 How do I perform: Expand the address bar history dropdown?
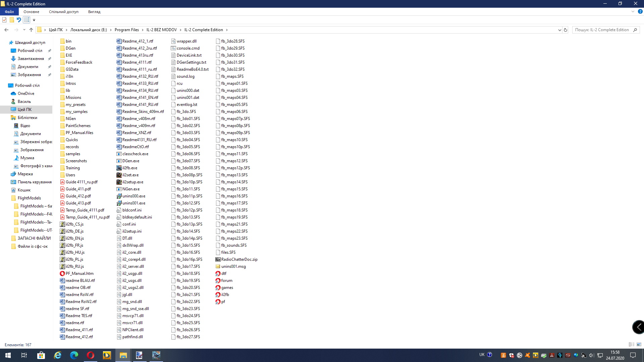coord(559,30)
